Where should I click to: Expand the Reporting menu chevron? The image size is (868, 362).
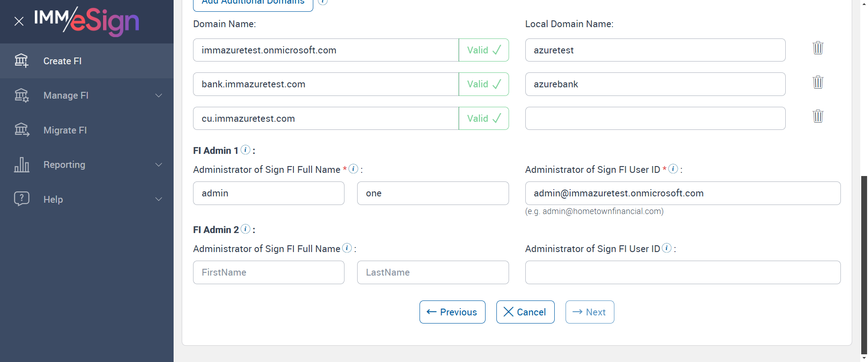[159, 165]
